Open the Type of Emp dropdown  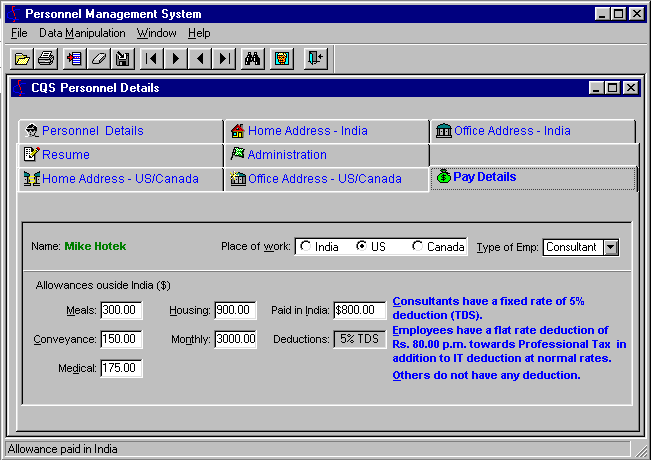point(611,247)
